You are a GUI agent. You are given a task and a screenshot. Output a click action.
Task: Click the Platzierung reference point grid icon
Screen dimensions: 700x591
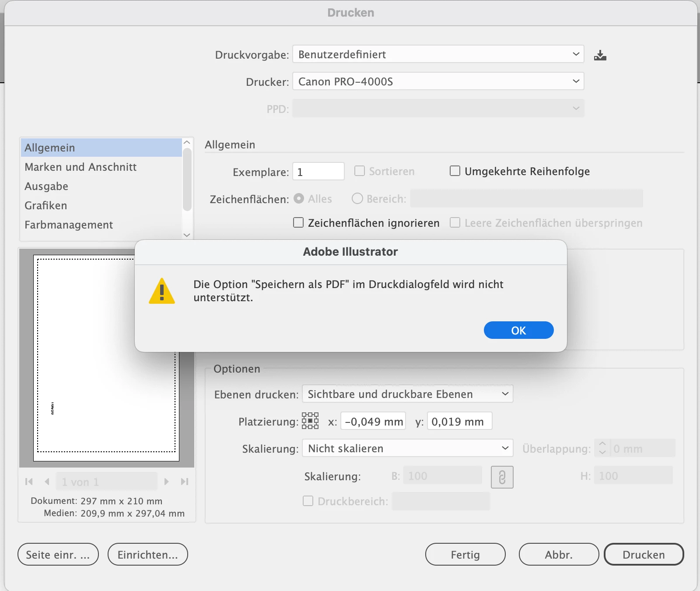[310, 421]
